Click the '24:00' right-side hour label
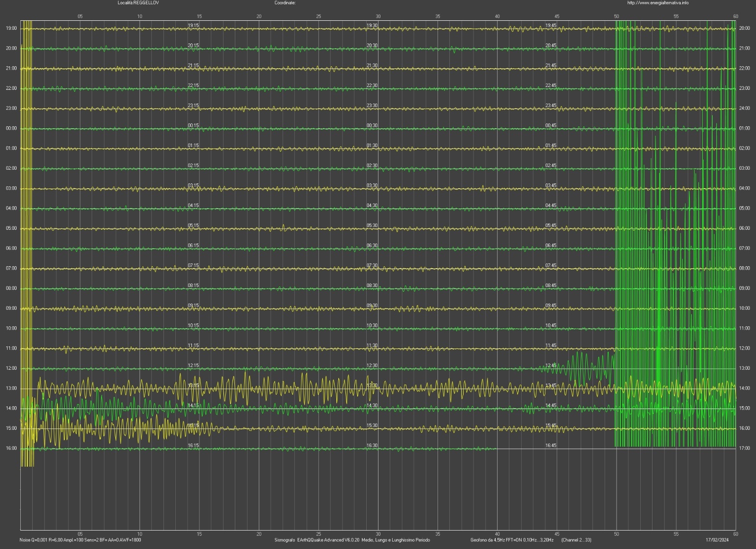Image resolution: width=756 pixels, height=549 pixels. 744,108
